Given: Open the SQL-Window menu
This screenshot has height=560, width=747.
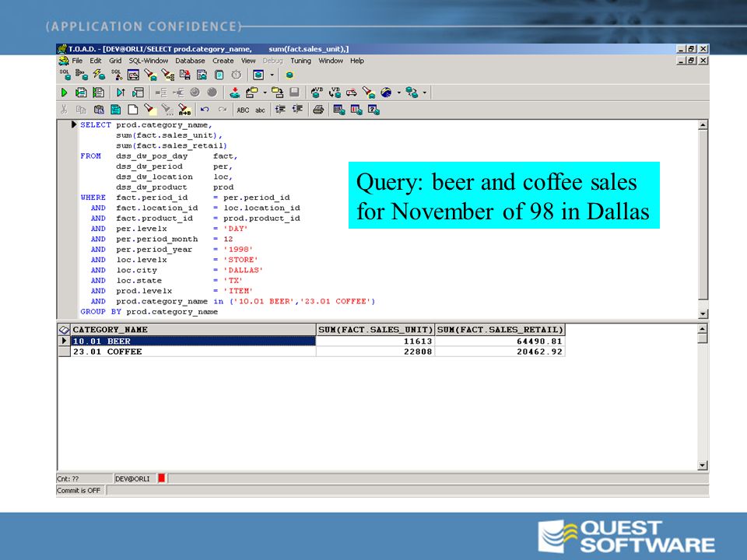Looking at the screenshot, I should pos(149,61).
